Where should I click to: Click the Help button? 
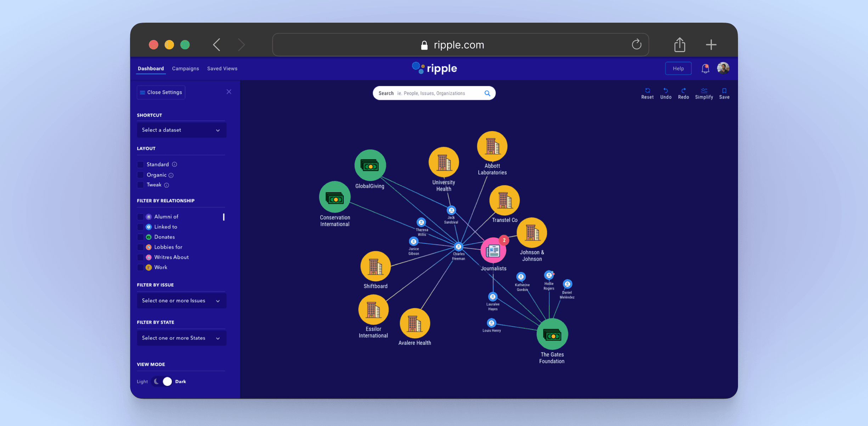pyautogui.click(x=678, y=68)
